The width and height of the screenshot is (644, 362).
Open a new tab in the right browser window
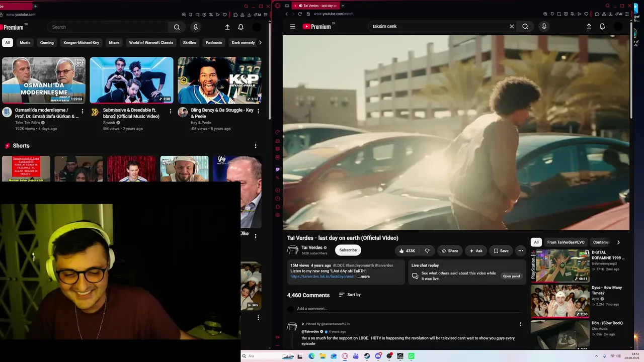[343, 6]
